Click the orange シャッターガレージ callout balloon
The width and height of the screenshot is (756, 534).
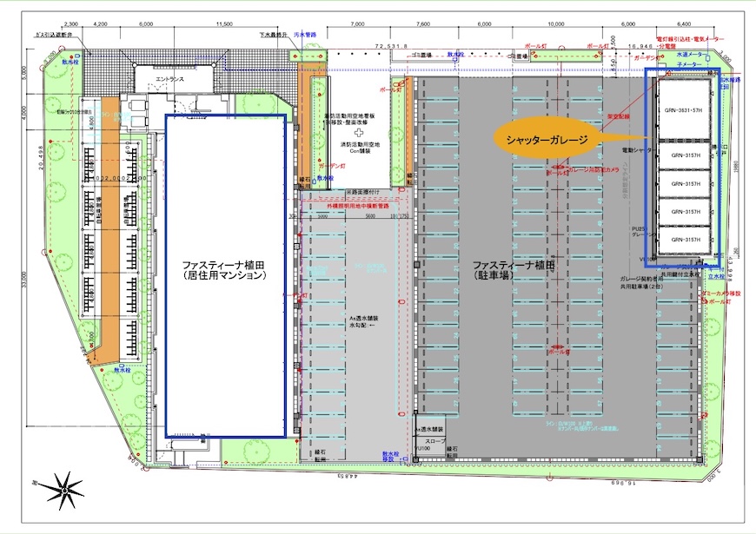pos(547,137)
